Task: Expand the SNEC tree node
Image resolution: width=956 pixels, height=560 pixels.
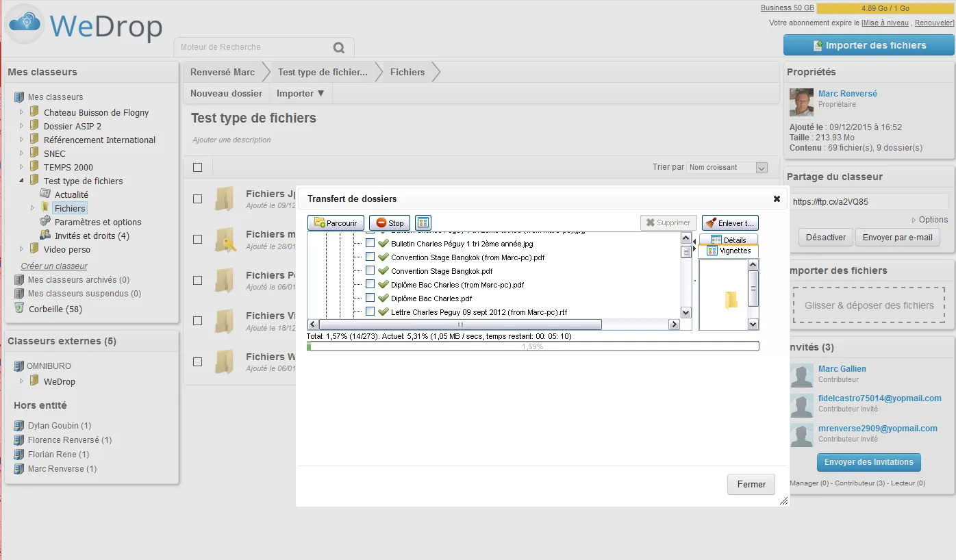Action: tap(21, 153)
